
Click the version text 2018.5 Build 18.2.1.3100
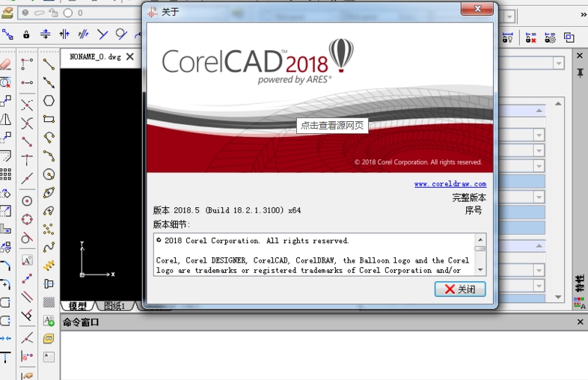click(227, 210)
